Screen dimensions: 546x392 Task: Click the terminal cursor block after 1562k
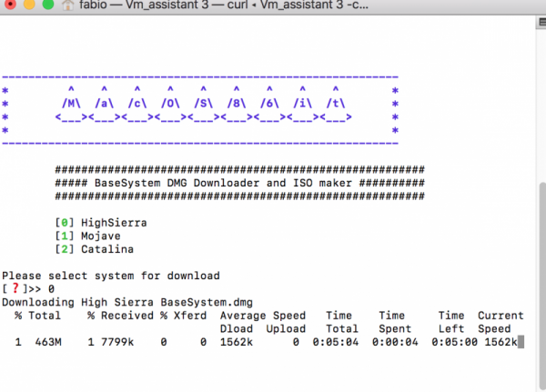(521, 342)
